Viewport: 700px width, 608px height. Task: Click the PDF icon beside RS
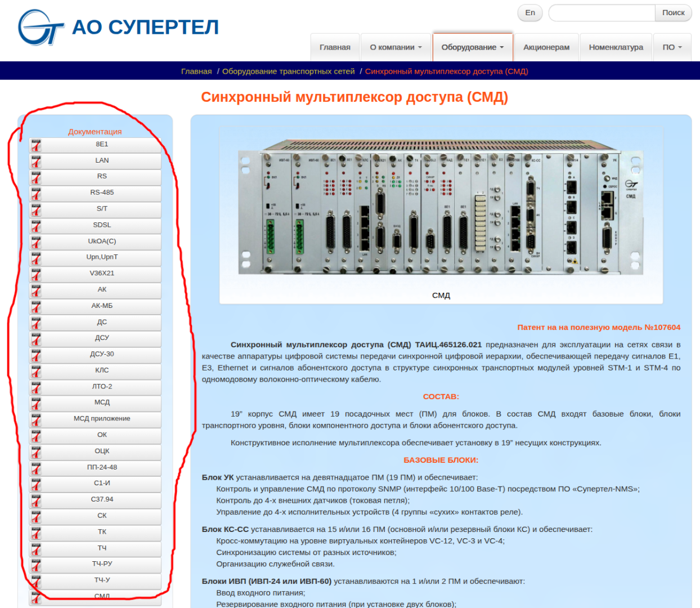coord(36,177)
